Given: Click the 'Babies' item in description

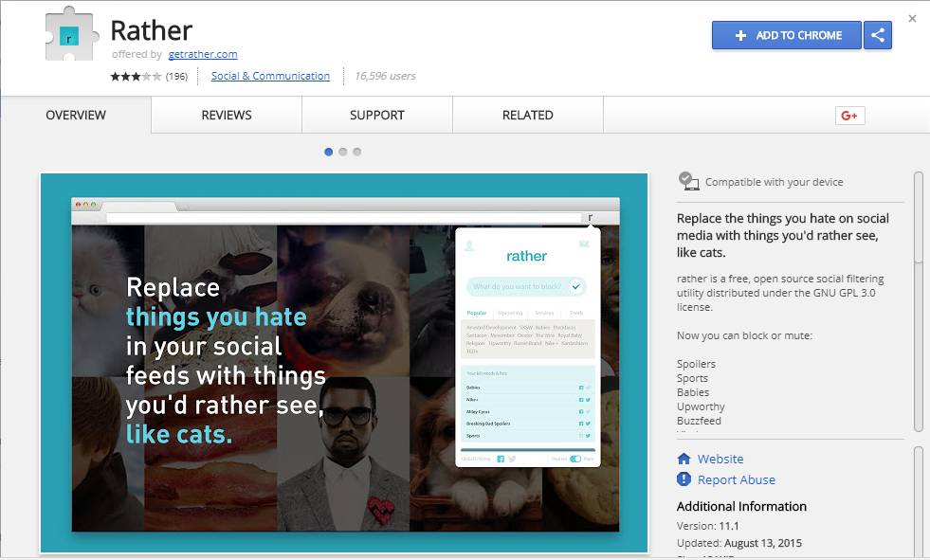Looking at the screenshot, I should point(693,392).
